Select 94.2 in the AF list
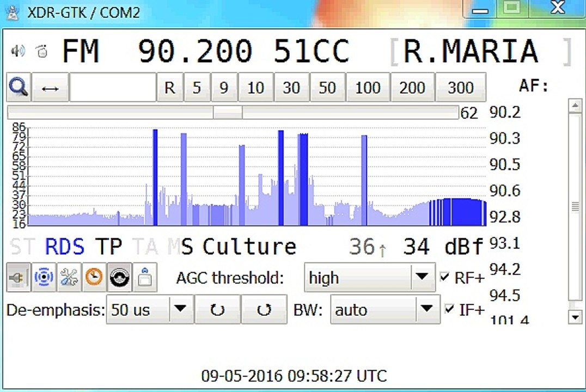The height and width of the screenshot is (392, 586). click(x=505, y=269)
